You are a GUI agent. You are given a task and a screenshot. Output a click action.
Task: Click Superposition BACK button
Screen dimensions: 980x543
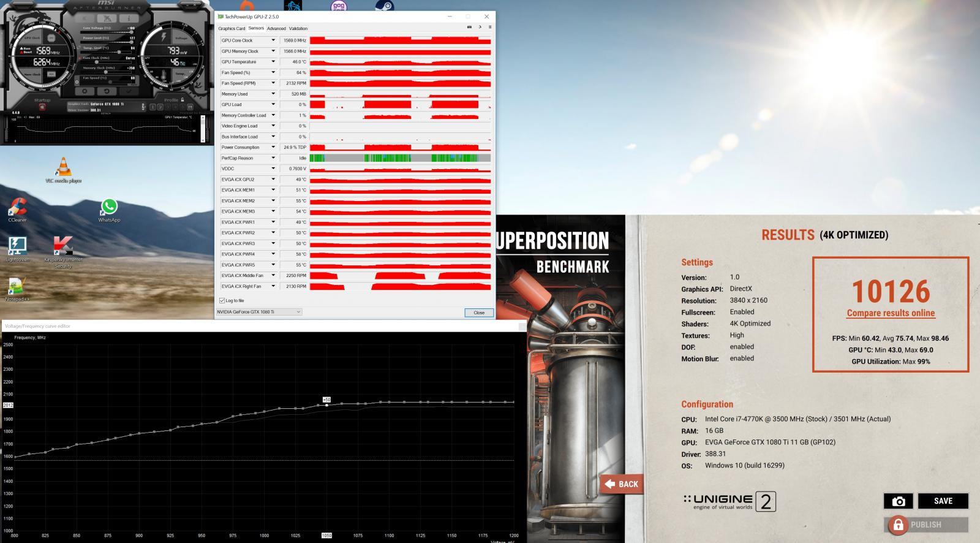click(622, 484)
